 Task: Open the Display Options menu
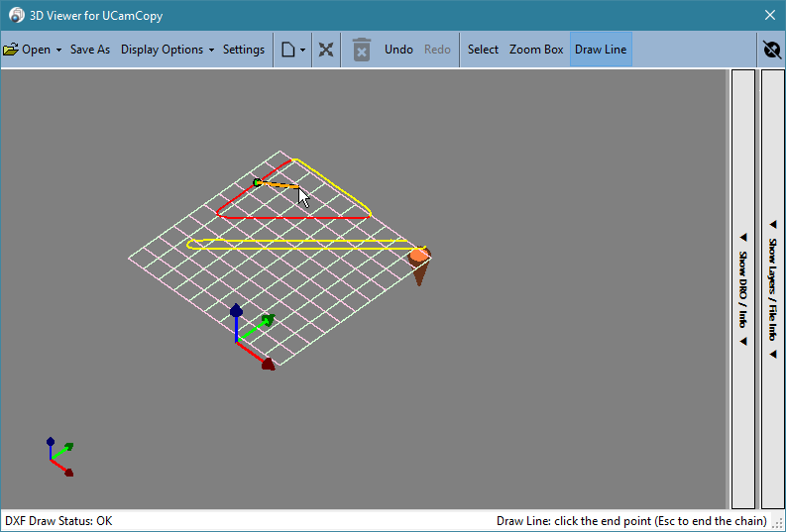coord(162,50)
